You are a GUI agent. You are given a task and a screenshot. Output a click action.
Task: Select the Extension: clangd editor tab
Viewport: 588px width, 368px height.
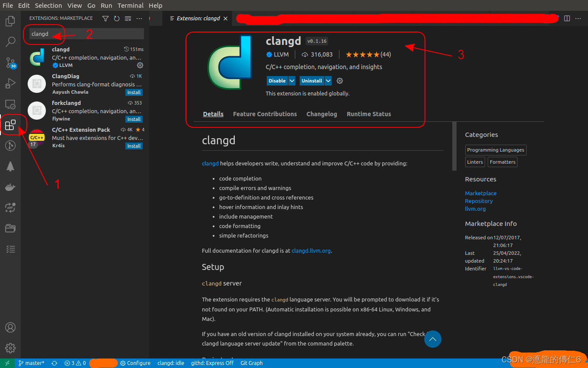coord(198,19)
